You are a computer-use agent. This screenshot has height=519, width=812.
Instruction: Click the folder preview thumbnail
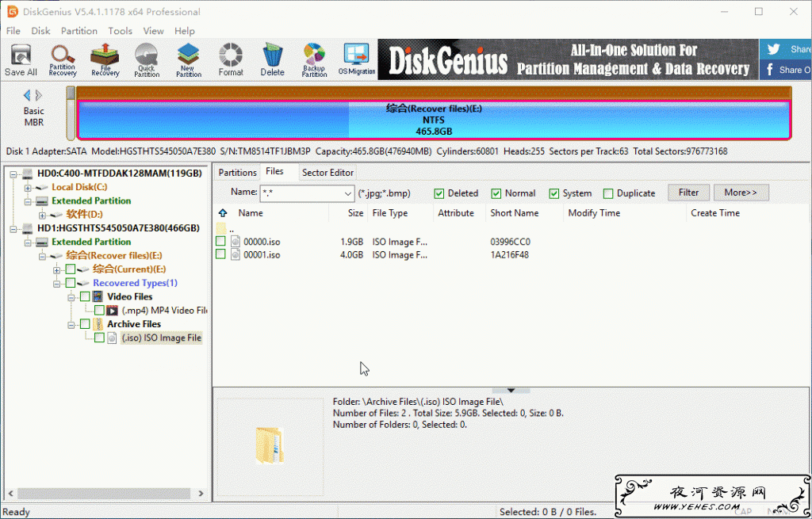pos(270,445)
